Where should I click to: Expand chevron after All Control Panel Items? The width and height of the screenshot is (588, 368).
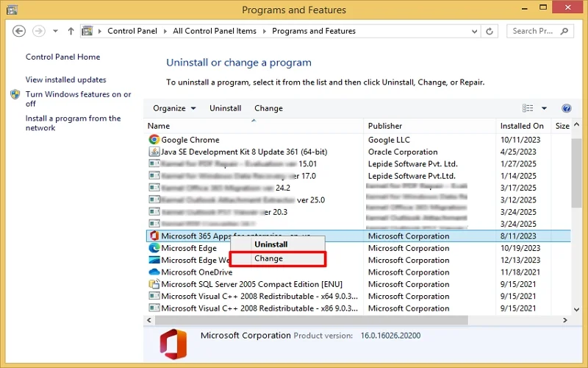(x=265, y=31)
